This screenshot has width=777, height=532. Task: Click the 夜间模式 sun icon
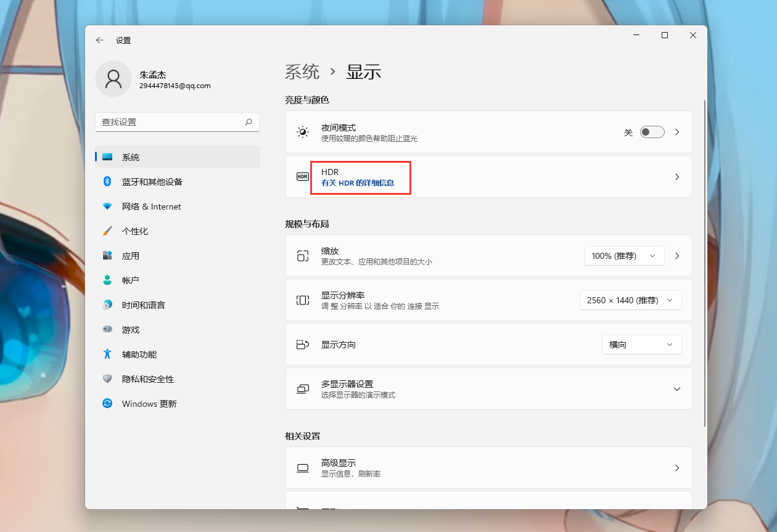pyautogui.click(x=302, y=132)
